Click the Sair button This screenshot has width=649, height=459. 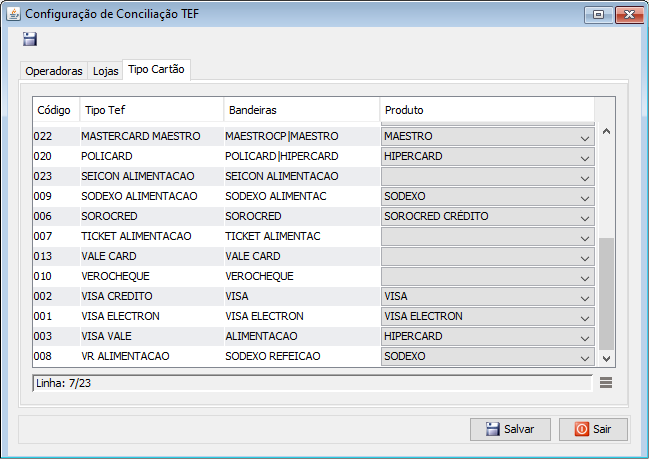click(593, 429)
